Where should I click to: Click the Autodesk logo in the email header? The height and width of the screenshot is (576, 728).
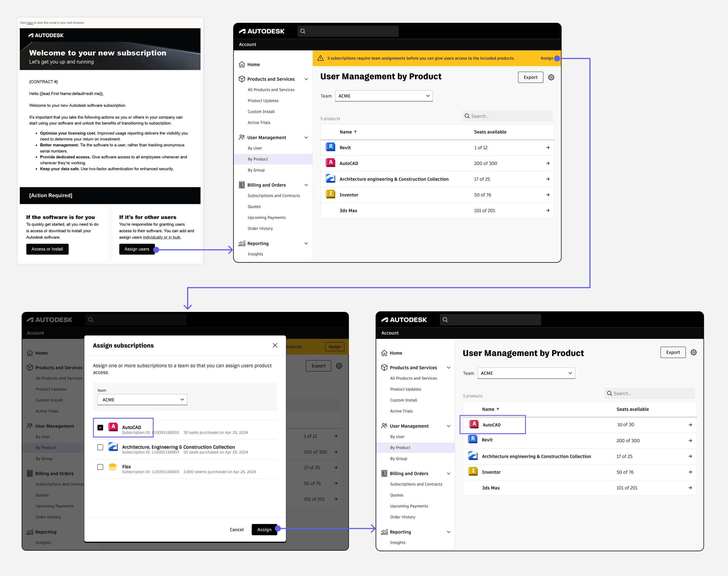(46, 36)
